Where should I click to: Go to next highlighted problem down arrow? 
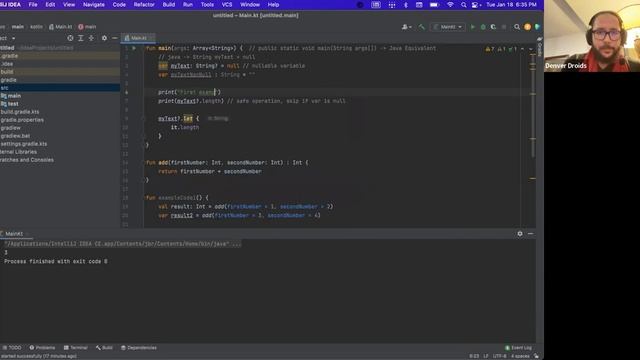pyautogui.click(x=531, y=49)
